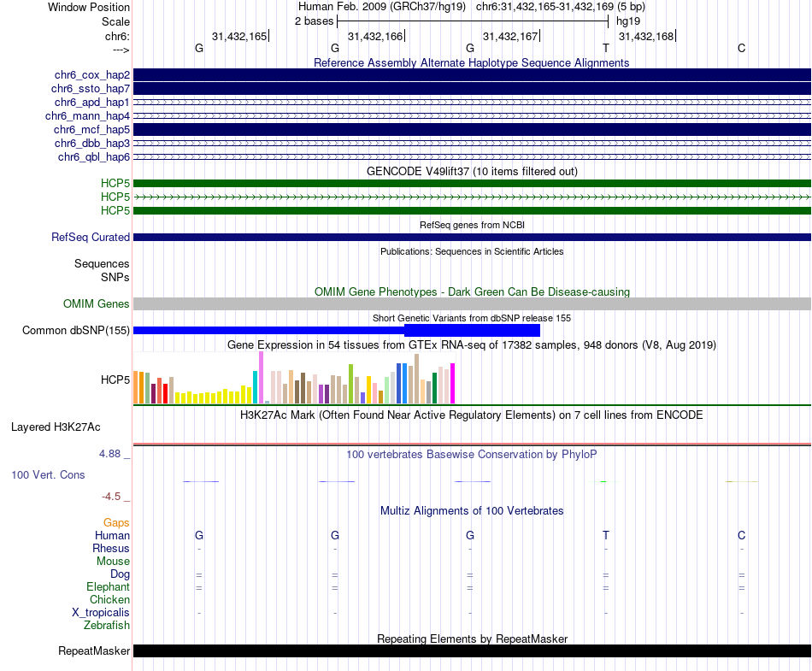The image size is (812, 671).
Task: Open "Multiz Alignments of 100 Vertebrates" title
Action: pos(472,511)
